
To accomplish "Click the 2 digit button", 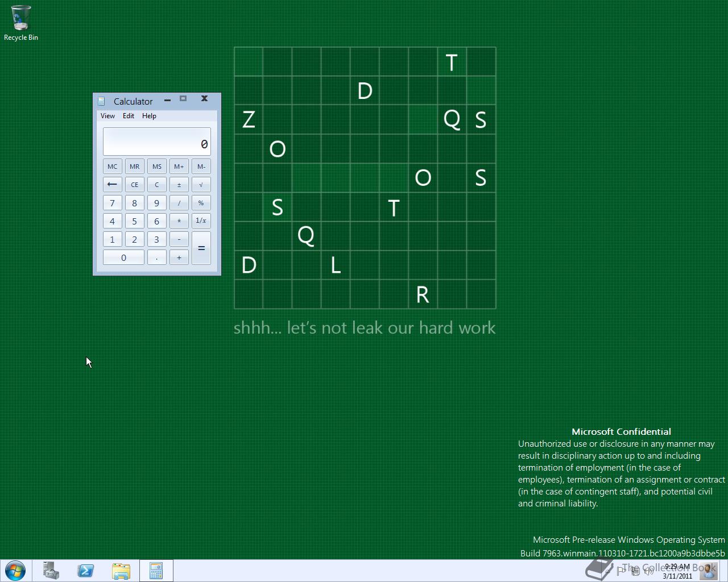I will pos(134,239).
